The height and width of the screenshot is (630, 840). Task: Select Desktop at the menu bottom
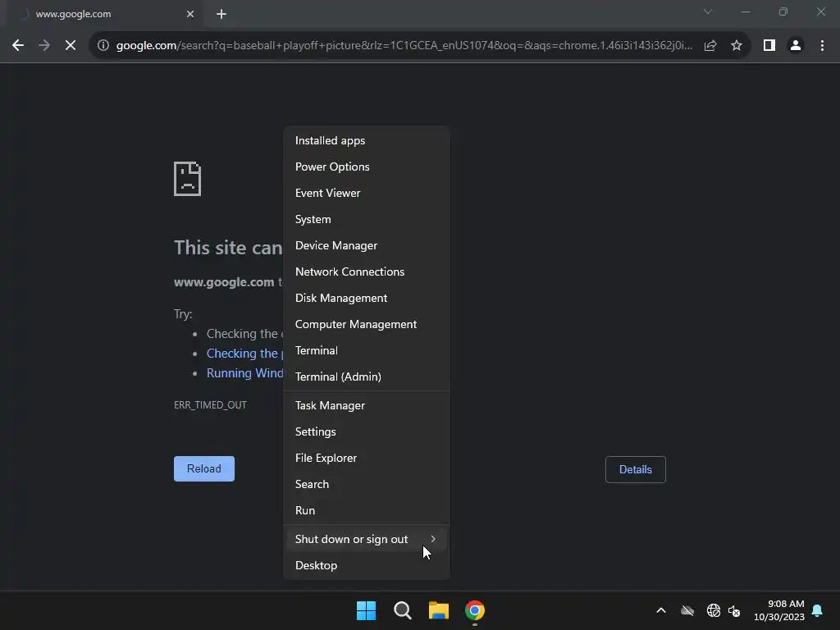(367, 566)
